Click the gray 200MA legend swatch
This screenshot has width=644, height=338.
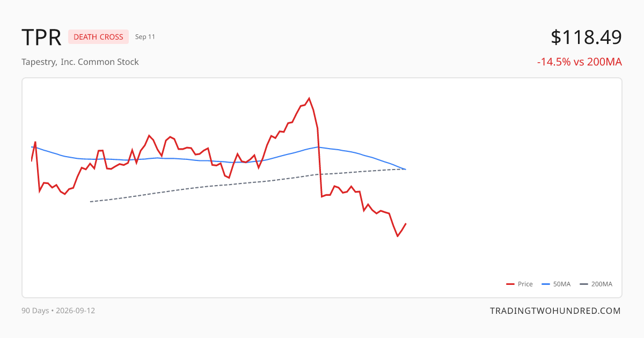coord(584,284)
